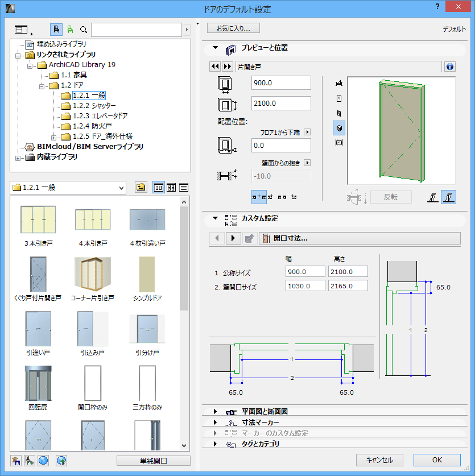Click the door height dimension icon

pyautogui.click(x=224, y=105)
